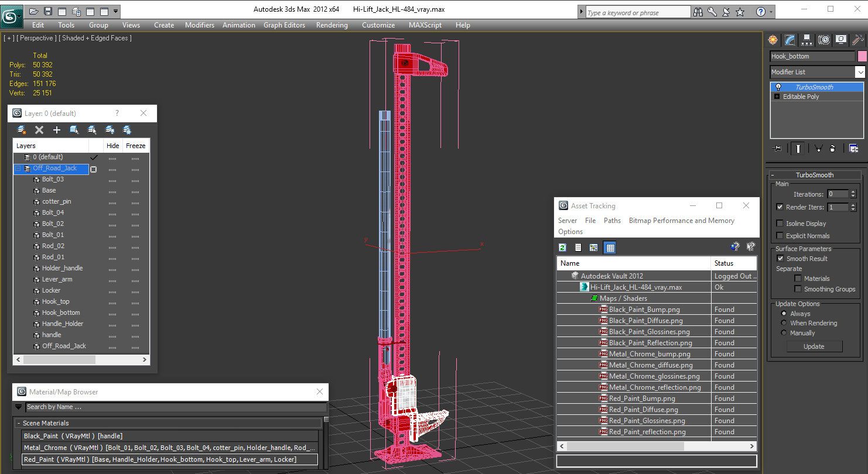Open the quick access toolbar dropdown arrow
The image size is (868, 474).
(115, 11)
